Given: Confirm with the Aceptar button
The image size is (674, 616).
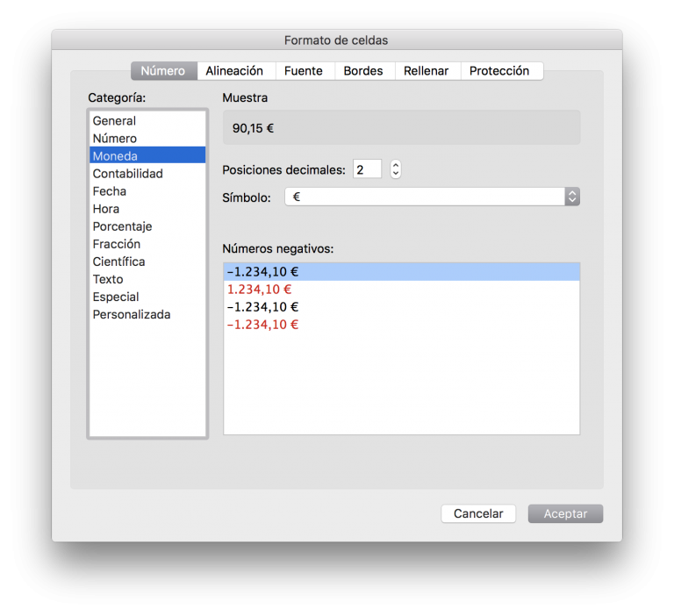Looking at the screenshot, I should (x=566, y=513).
